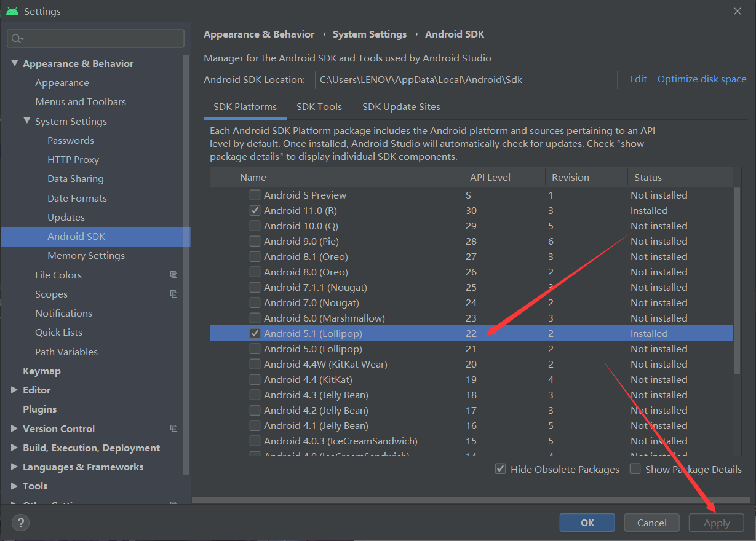
Task: Click the Apply button
Action: point(717,523)
